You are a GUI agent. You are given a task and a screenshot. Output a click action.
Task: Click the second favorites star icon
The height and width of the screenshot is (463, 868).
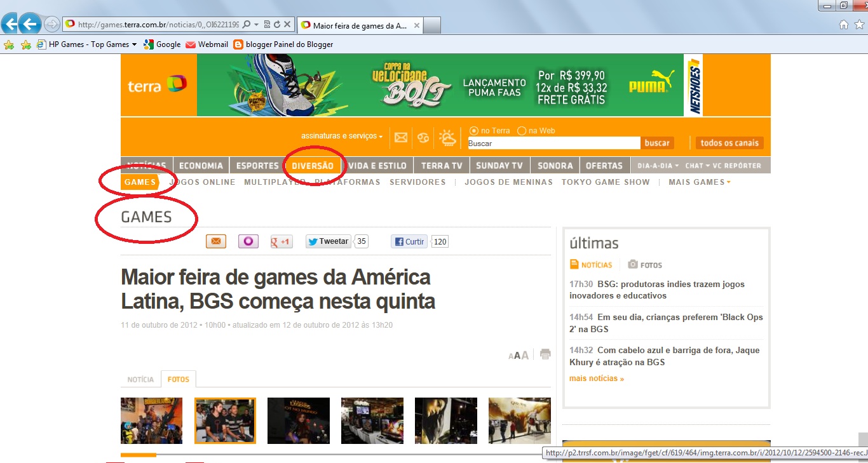(25, 44)
